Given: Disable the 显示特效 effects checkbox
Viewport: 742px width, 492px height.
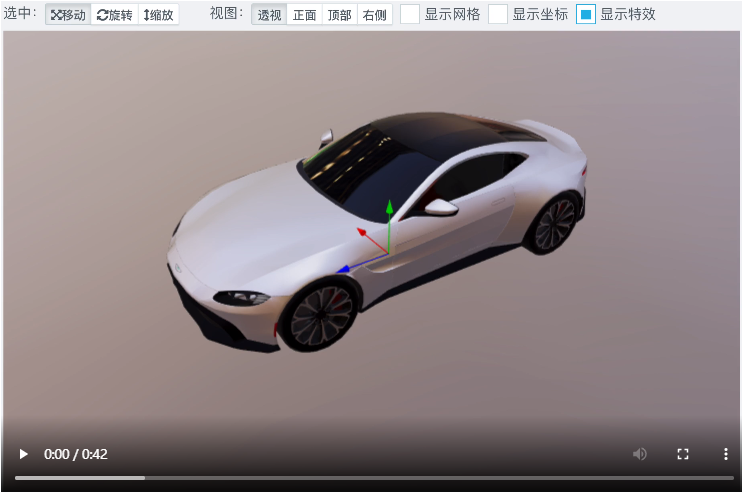Looking at the screenshot, I should coord(586,14).
